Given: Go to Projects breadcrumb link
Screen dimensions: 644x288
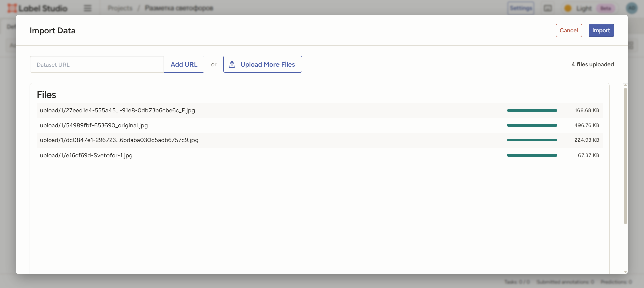Looking at the screenshot, I should click(120, 8).
